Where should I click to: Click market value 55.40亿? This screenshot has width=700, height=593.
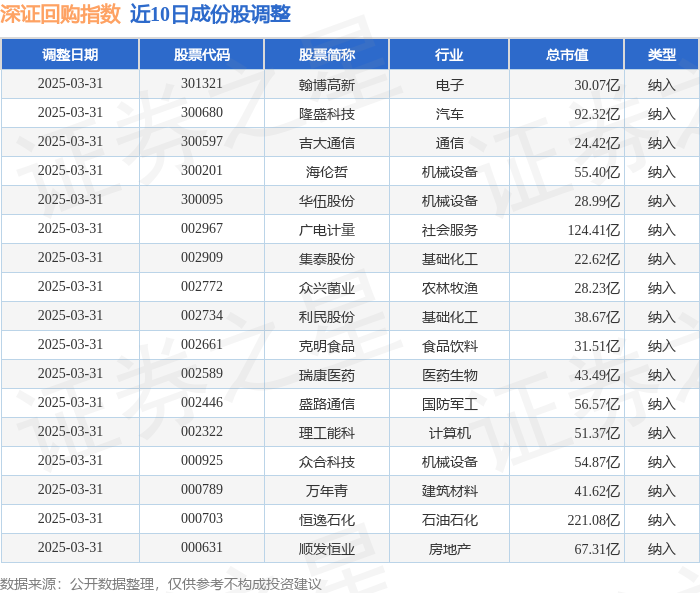(597, 172)
